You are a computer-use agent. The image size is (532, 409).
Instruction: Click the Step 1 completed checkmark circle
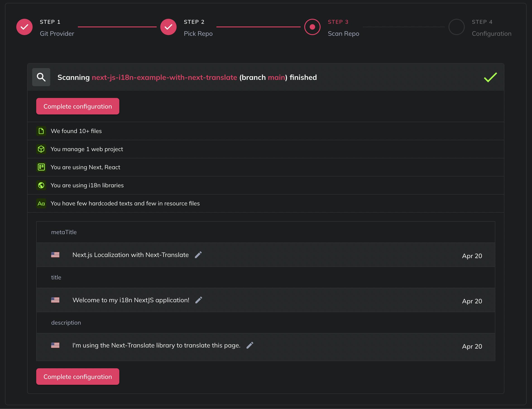[x=24, y=27]
